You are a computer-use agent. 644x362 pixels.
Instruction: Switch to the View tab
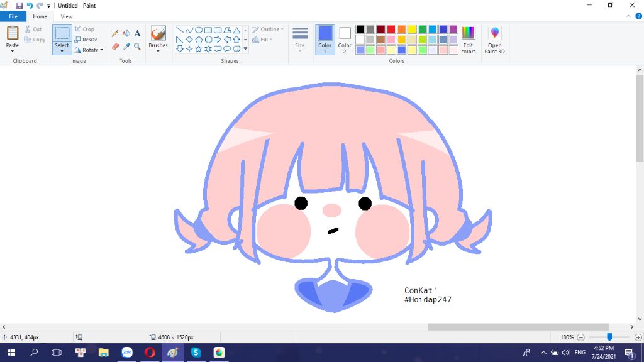[67, 16]
